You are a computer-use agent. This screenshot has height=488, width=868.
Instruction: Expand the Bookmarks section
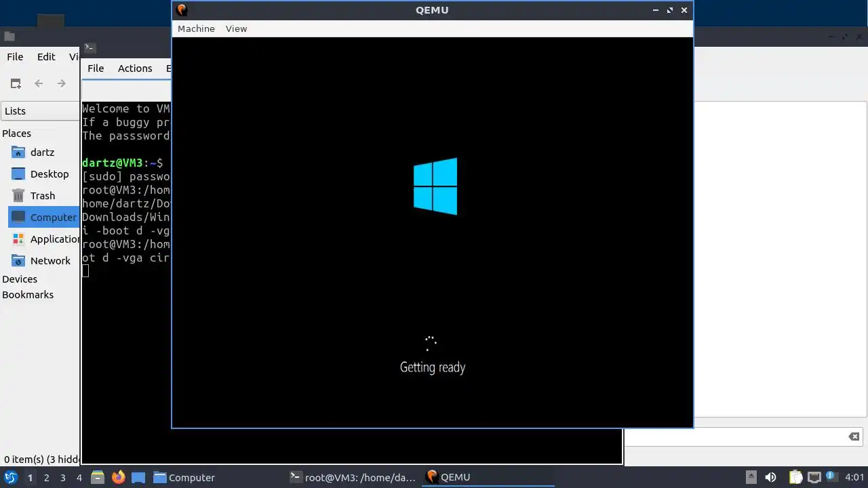[x=28, y=294]
